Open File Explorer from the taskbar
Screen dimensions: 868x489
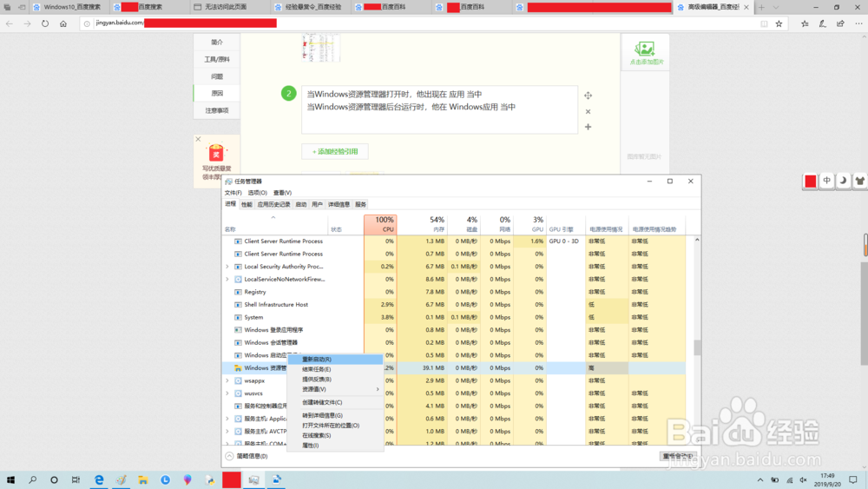pos(143,479)
